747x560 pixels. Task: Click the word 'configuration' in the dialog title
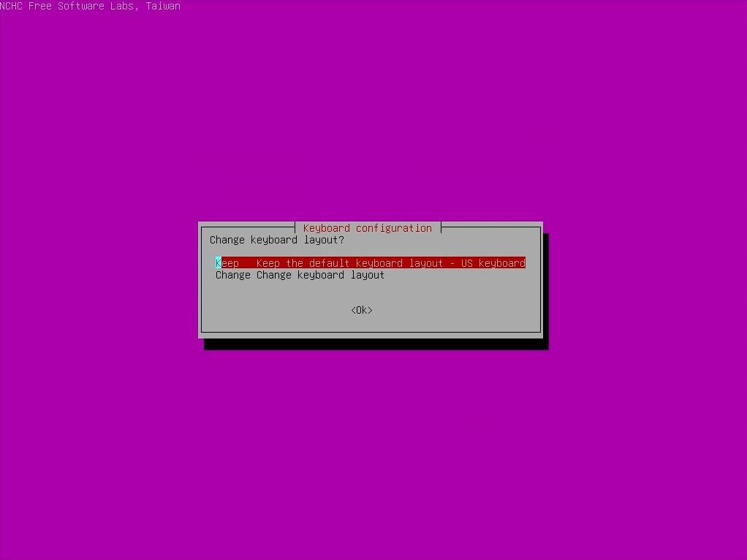[394, 228]
